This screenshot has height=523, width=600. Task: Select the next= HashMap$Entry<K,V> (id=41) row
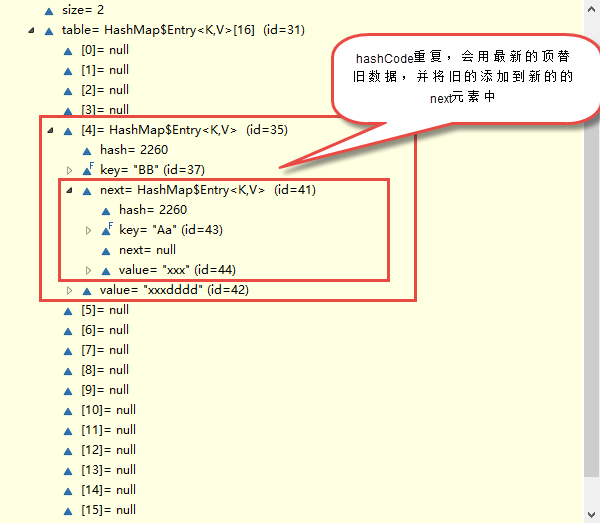208,190
